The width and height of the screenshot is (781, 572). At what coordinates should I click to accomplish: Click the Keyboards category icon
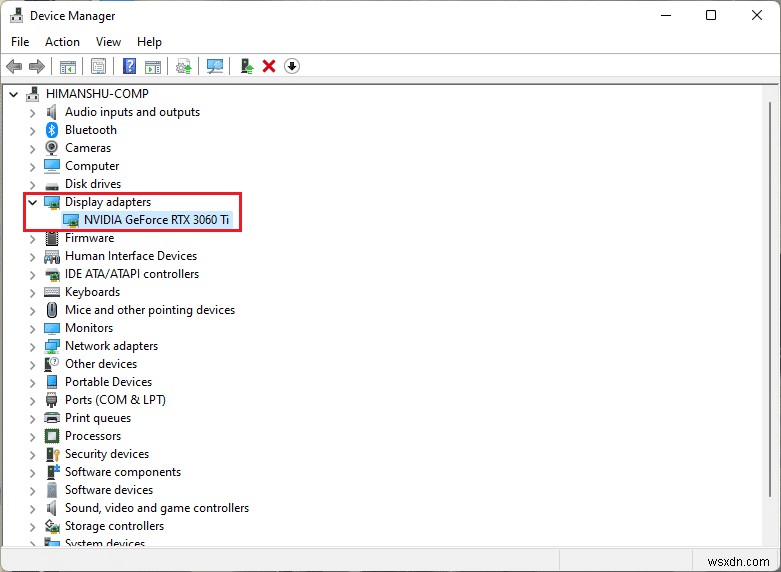[52, 292]
